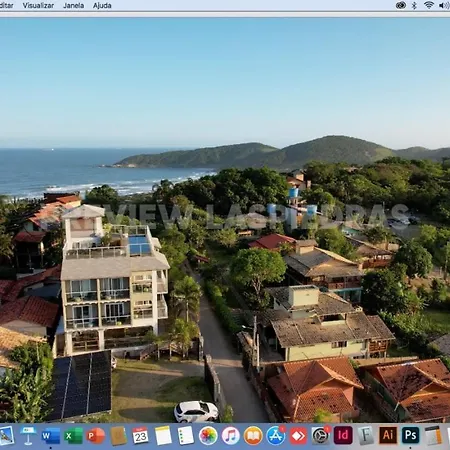Open the Janela menu

pyautogui.click(x=74, y=5)
